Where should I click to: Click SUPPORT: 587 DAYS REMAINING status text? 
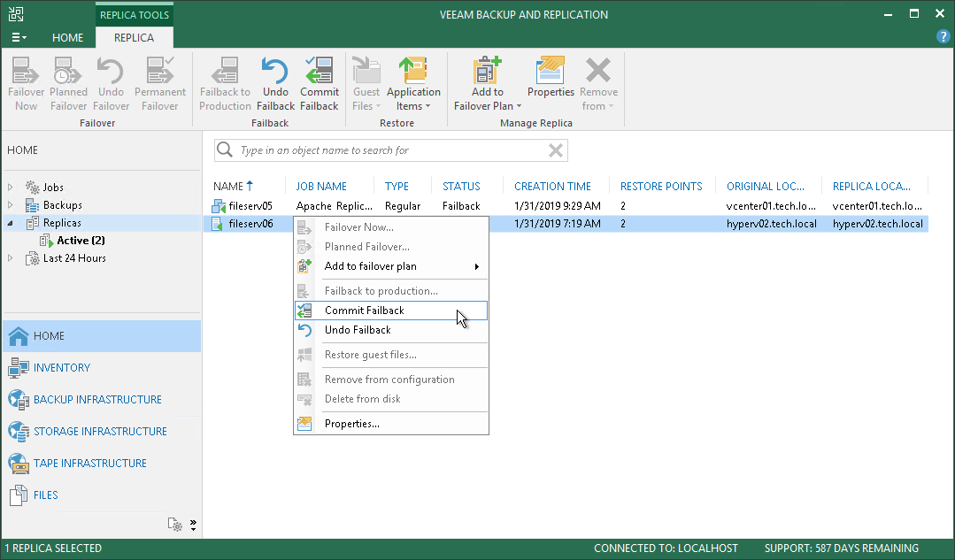[x=841, y=548]
